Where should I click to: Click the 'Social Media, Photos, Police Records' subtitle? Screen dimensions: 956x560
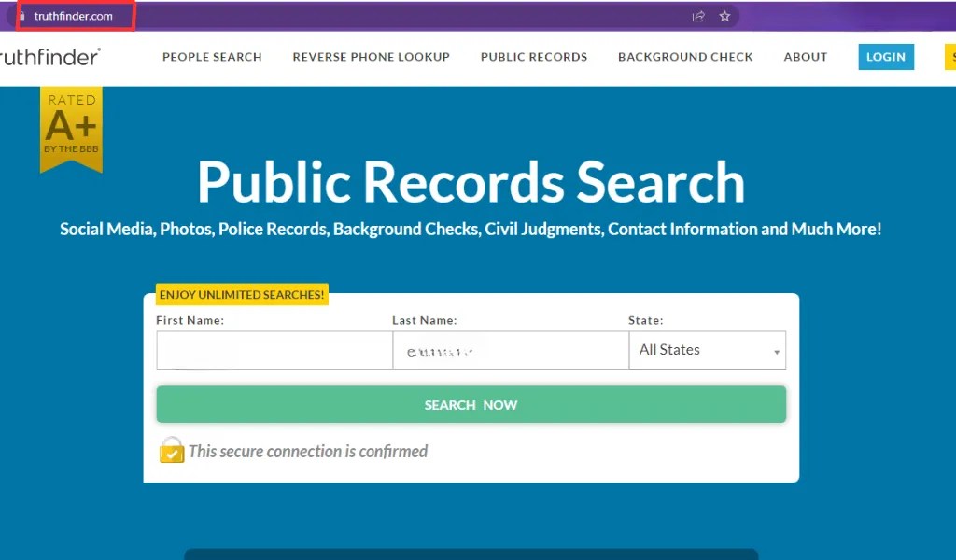(x=471, y=229)
